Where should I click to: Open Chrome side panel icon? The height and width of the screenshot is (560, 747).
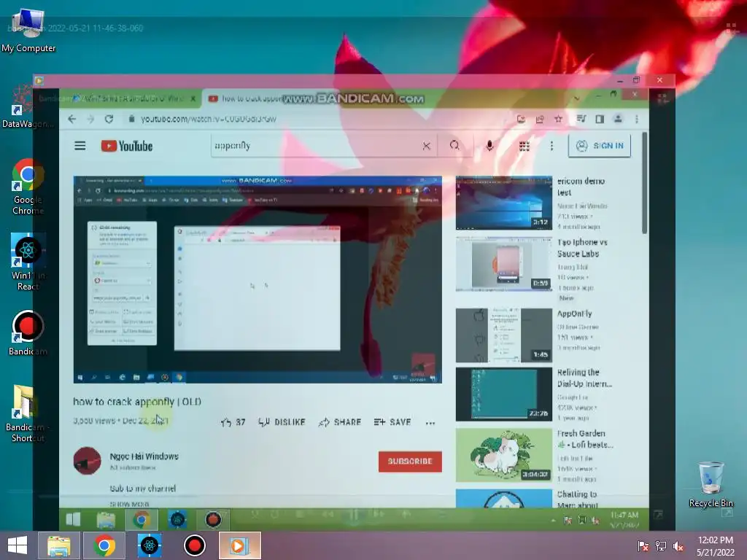pos(600,119)
